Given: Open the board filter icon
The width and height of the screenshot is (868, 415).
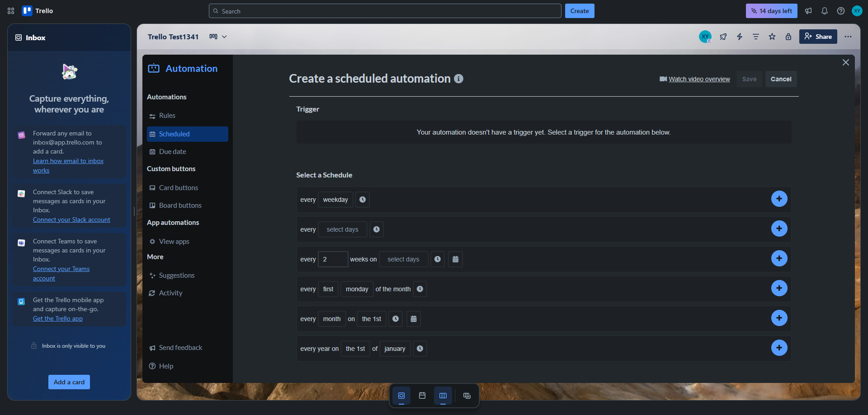Looking at the screenshot, I should (x=756, y=37).
